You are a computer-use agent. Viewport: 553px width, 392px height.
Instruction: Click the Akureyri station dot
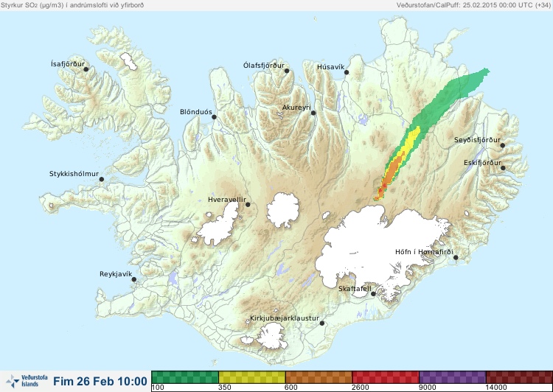313,113
